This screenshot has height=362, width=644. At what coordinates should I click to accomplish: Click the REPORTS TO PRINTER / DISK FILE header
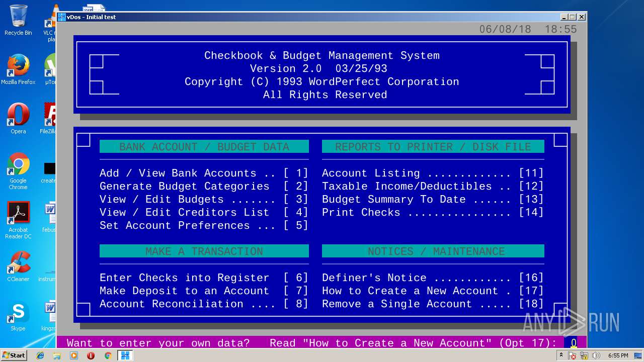[x=433, y=146]
